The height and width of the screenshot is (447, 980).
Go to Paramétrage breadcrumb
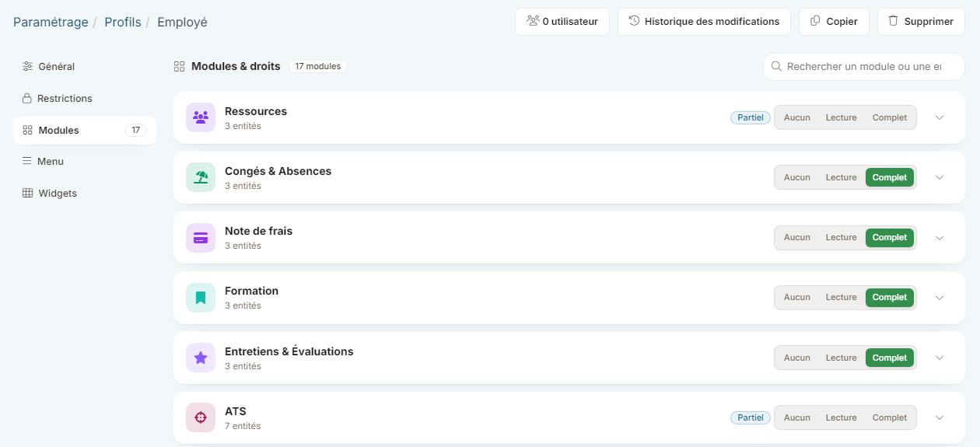tap(51, 22)
